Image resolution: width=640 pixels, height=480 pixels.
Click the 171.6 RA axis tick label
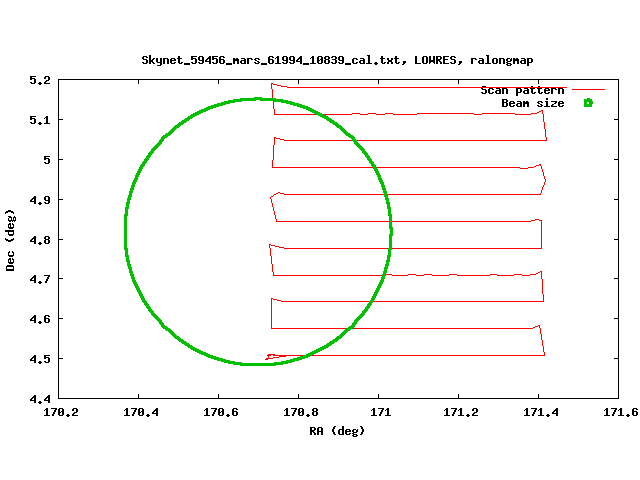pyautogui.click(x=621, y=413)
